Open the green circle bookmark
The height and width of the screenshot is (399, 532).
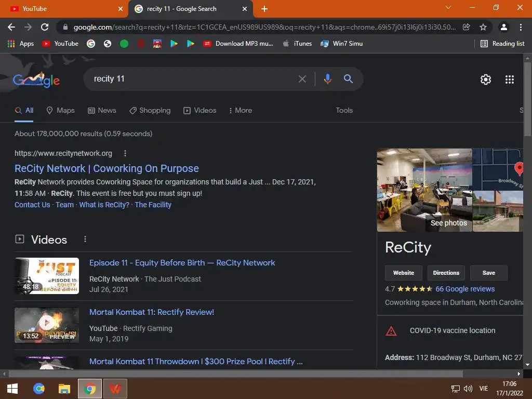tap(124, 44)
